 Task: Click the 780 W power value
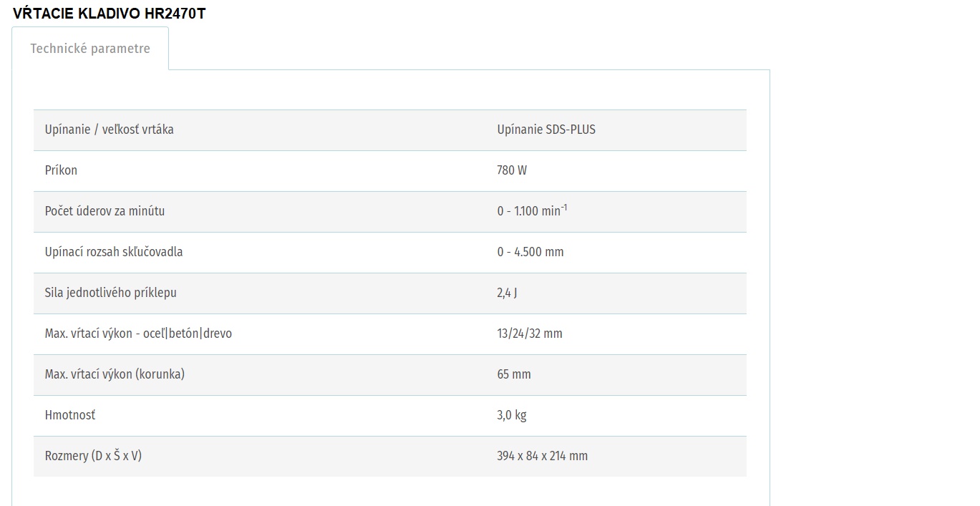pos(512,170)
